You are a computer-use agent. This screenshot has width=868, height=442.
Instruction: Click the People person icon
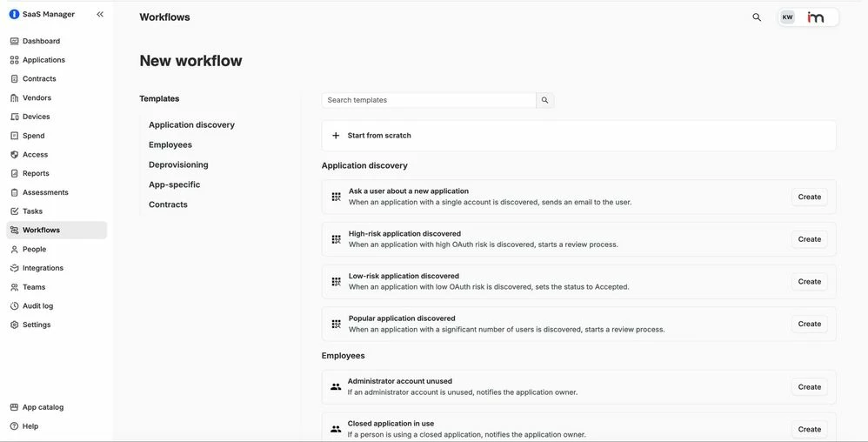coord(15,249)
